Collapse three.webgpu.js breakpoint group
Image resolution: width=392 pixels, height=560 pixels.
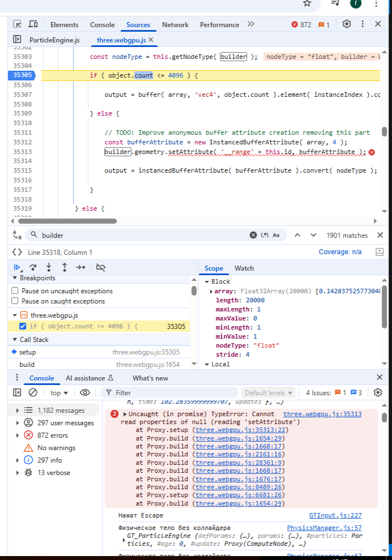click(15, 315)
